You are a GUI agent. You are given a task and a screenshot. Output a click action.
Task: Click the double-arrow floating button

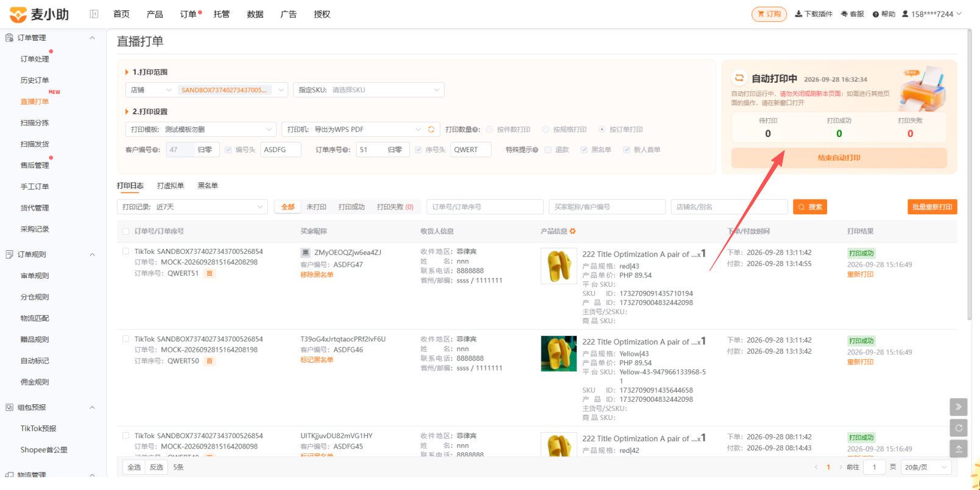coord(959,407)
